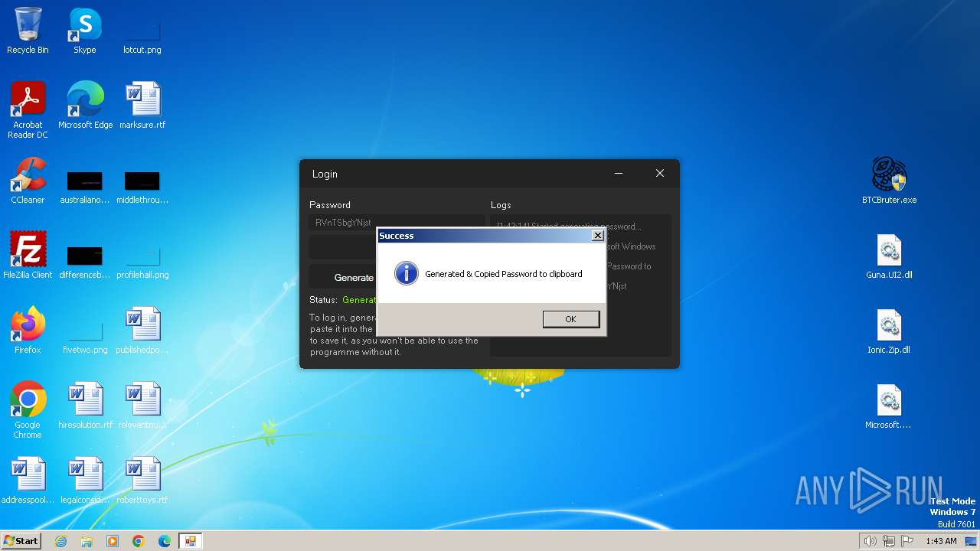This screenshot has width=980, height=551.
Task: Click the network tray icon
Action: pyautogui.click(x=889, y=541)
